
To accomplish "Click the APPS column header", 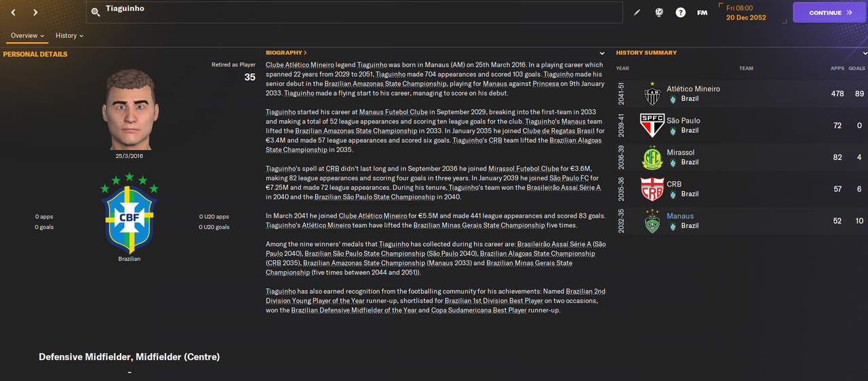I will coord(837,68).
